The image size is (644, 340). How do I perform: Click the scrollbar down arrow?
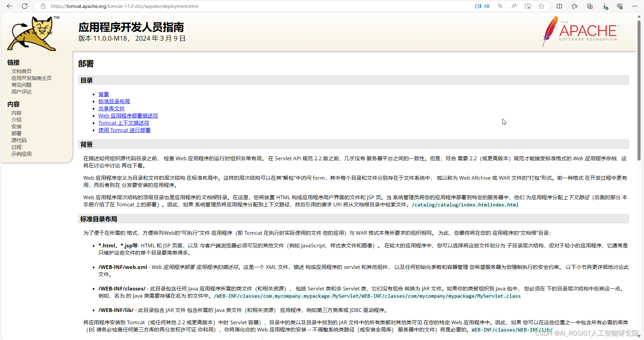click(x=639, y=336)
